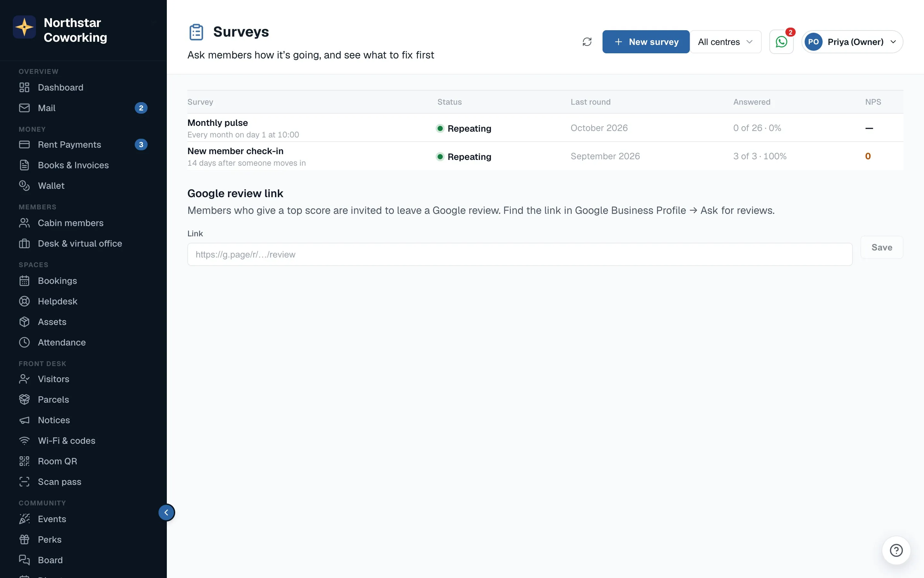The width and height of the screenshot is (924, 578).
Task: Open the Priya (Owner) account menu
Action: (852, 42)
